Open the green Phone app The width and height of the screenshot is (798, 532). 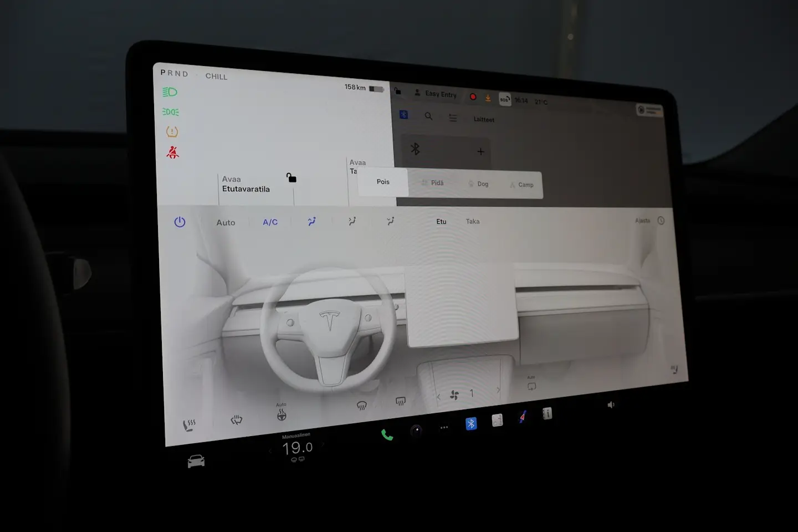tap(387, 435)
